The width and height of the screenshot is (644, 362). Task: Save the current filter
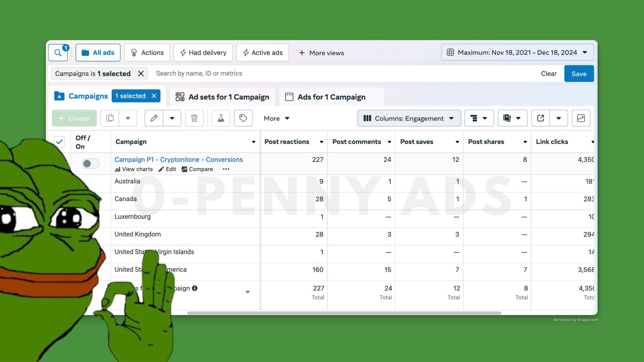coord(579,73)
